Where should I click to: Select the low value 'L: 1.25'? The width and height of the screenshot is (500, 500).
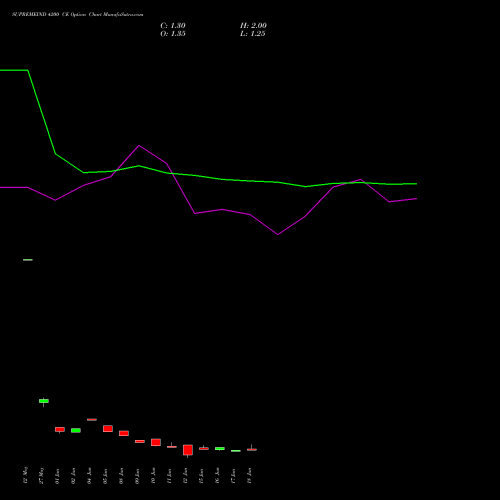coord(253,34)
